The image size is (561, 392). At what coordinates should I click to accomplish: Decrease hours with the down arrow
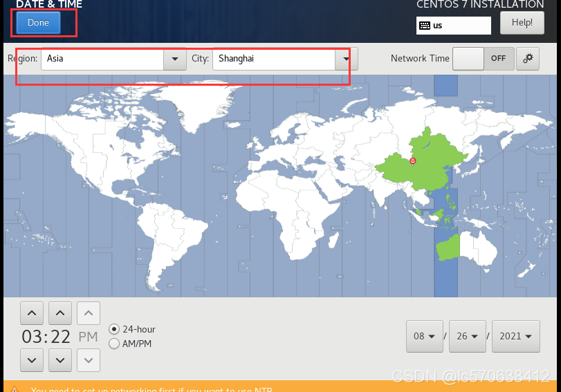pos(32,360)
